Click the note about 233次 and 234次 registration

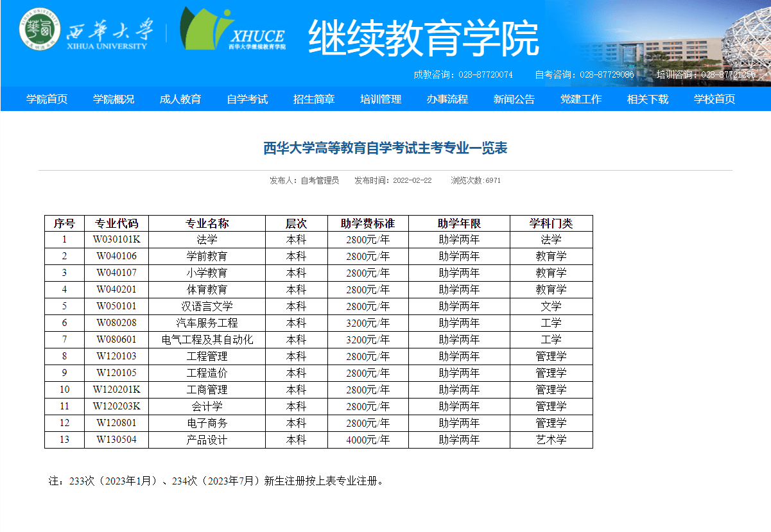[218, 481]
